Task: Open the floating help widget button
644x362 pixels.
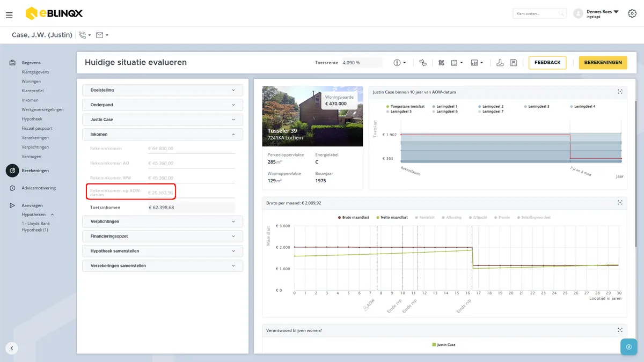Action: pyautogui.click(x=628, y=346)
